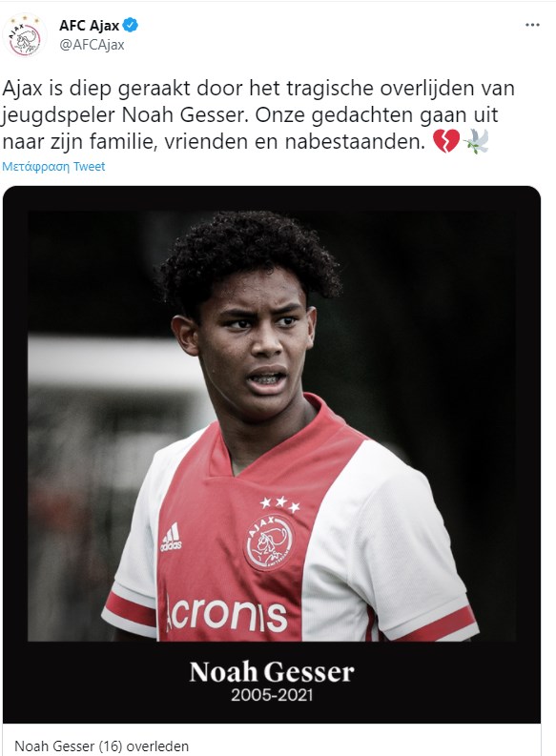The image size is (556, 756).
Task: Click Μετάφραση Tweet to translate
Action: coord(53,166)
